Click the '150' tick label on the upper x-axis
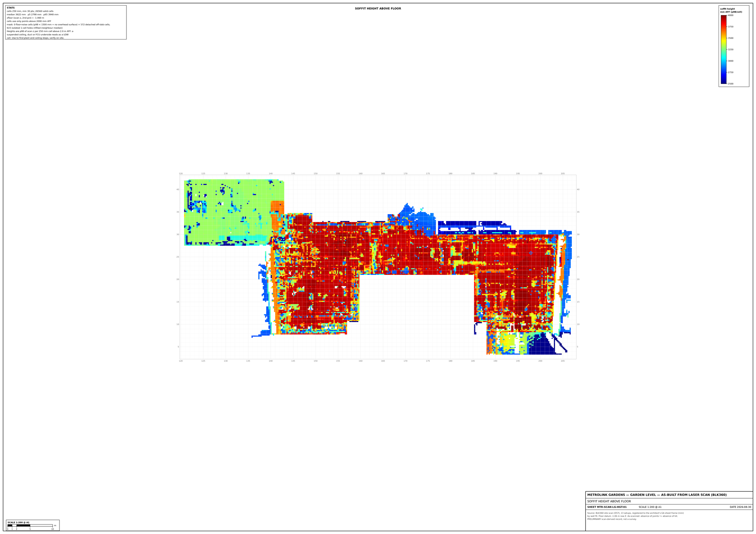This screenshot has height=534, width=756. pos(315,174)
